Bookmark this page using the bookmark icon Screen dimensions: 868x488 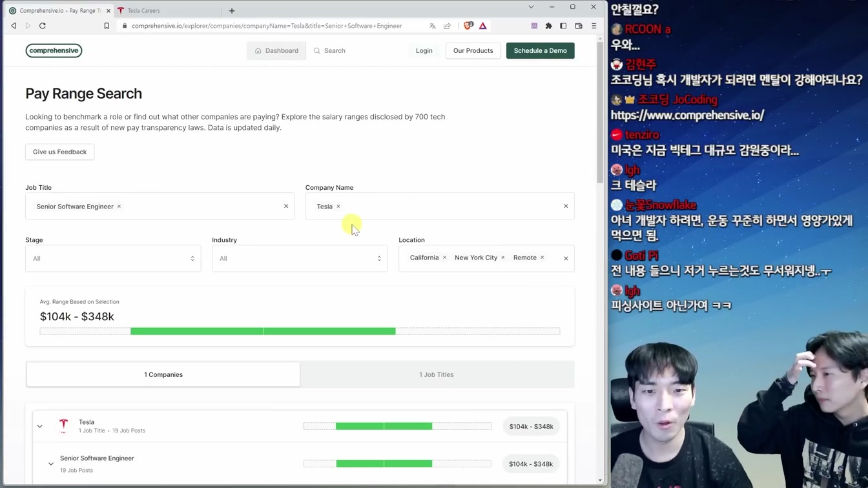pos(107,26)
